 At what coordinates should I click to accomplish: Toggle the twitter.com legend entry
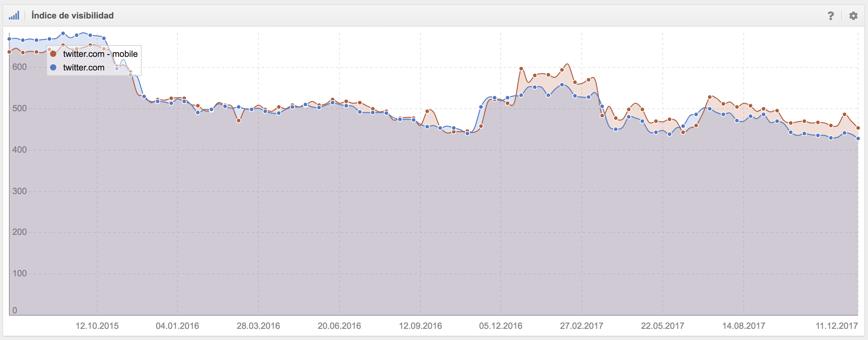[77, 67]
